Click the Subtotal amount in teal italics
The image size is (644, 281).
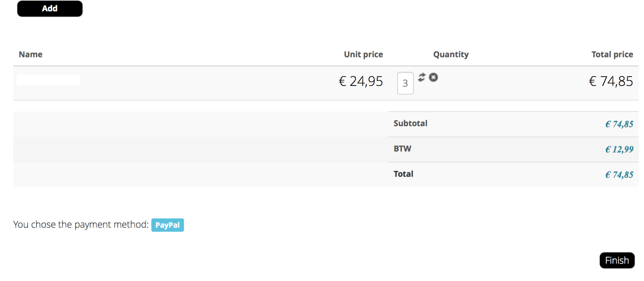[x=619, y=124]
